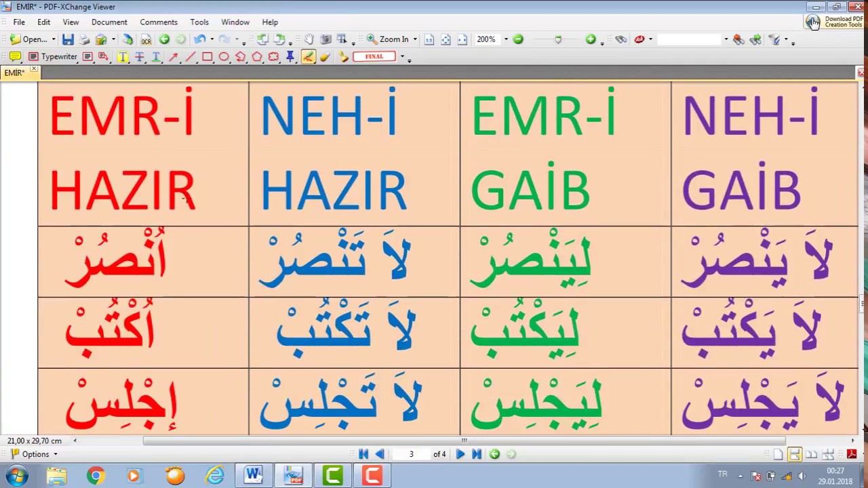Screen dimensions: 868x488
Task: Go back using green previous view arrow
Action: coord(164,39)
